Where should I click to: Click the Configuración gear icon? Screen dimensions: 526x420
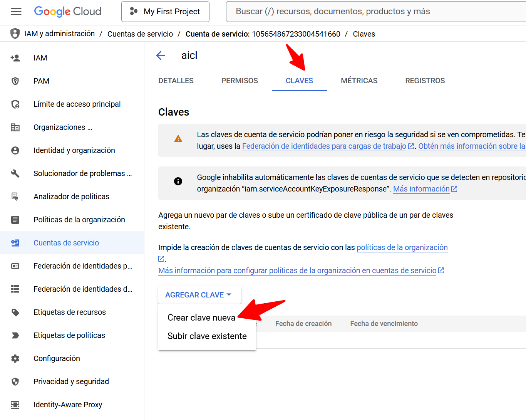[15, 358]
